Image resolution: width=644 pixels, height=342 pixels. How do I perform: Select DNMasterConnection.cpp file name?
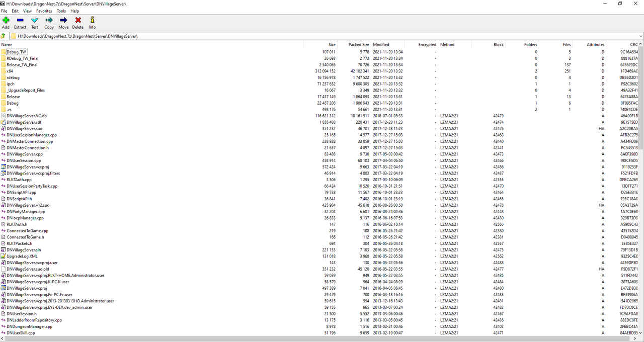[x=30, y=141]
